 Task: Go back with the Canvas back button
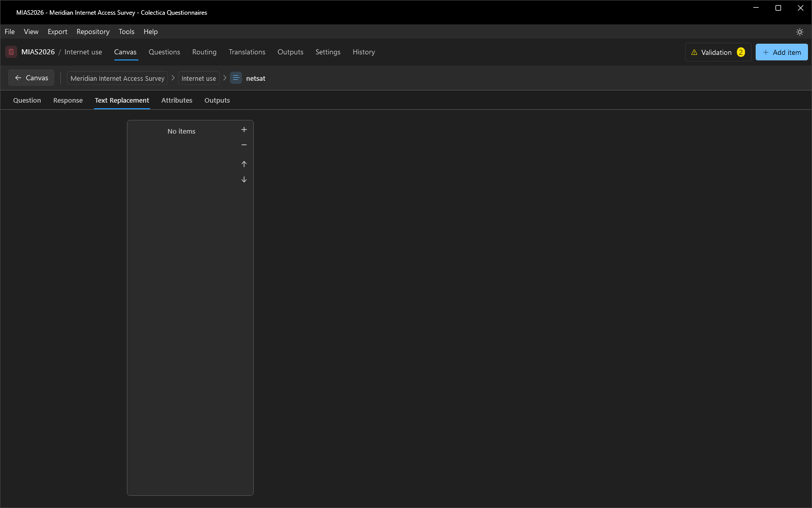(31, 78)
